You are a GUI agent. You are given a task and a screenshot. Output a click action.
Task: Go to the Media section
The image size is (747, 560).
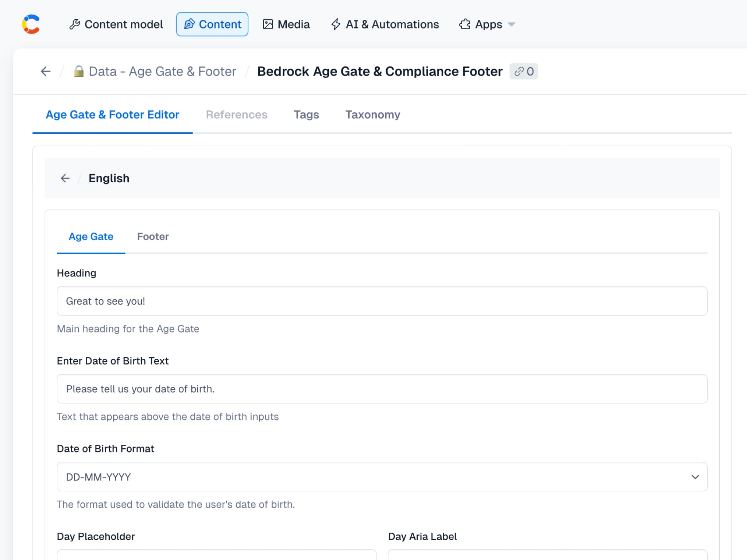click(x=286, y=24)
